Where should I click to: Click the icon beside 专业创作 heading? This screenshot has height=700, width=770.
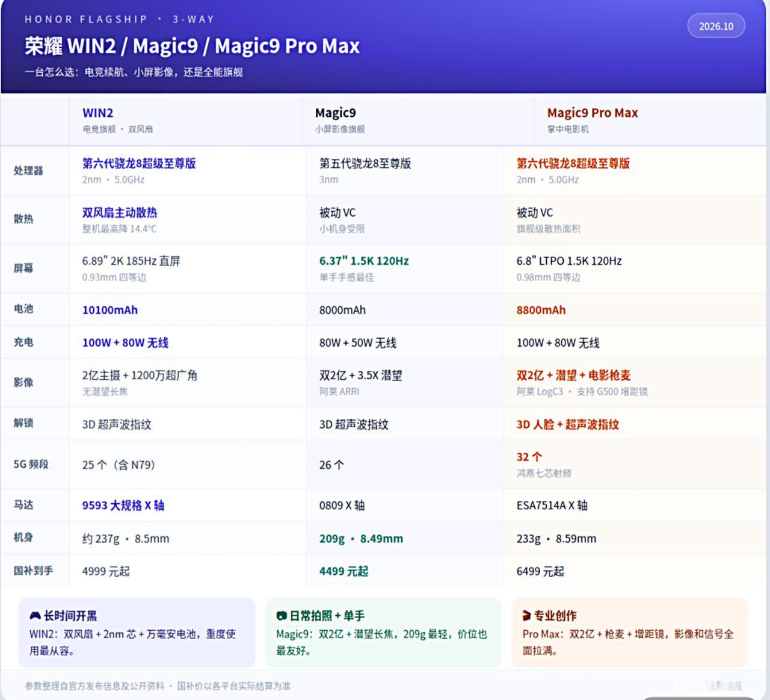coord(527,616)
